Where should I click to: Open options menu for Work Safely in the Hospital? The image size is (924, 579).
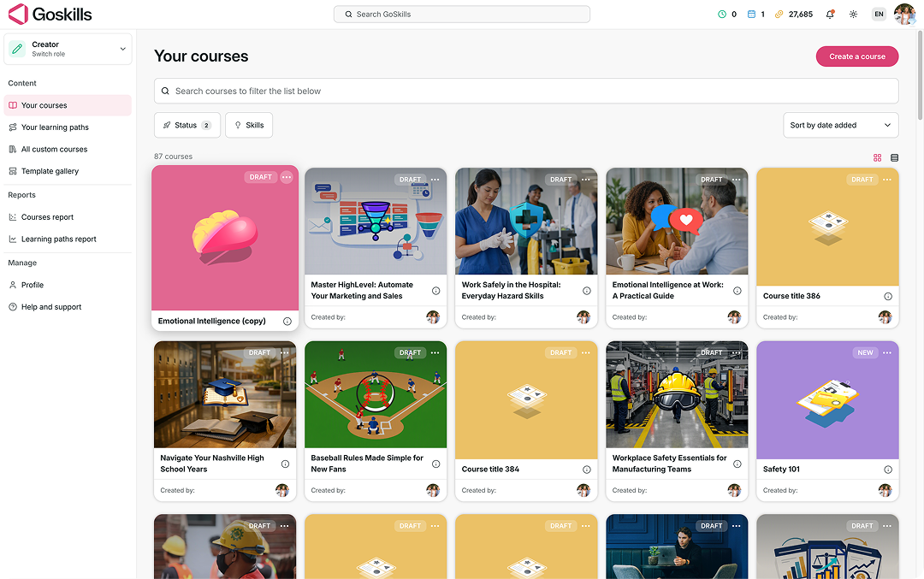click(586, 179)
